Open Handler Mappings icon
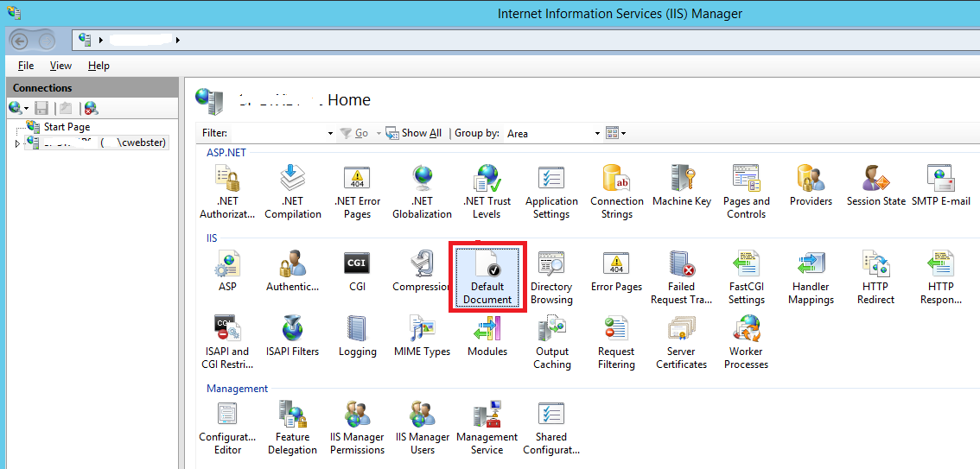This screenshot has height=469, width=980. (x=811, y=276)
